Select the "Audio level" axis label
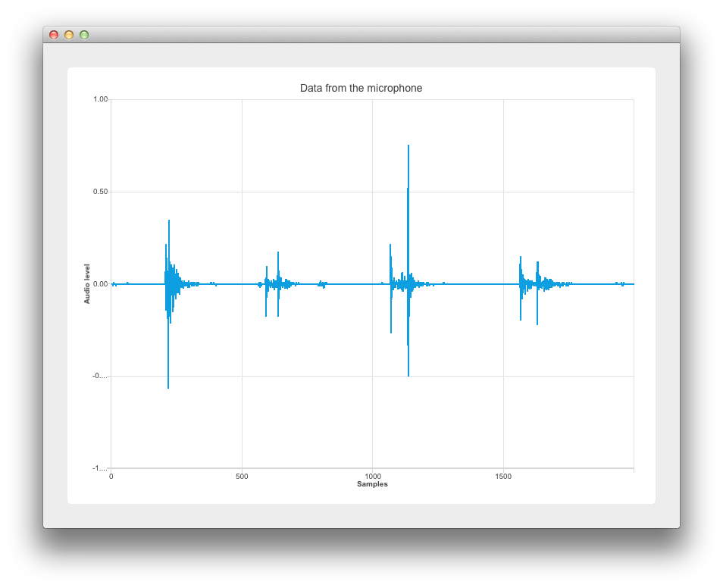723x588 pixels. (x=88, y=283)
